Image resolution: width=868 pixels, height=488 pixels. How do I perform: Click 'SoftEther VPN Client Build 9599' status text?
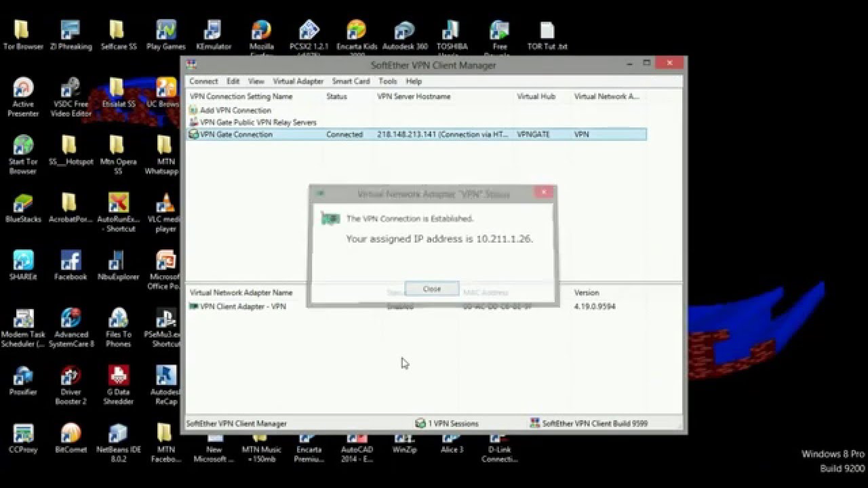pos(589,424)
